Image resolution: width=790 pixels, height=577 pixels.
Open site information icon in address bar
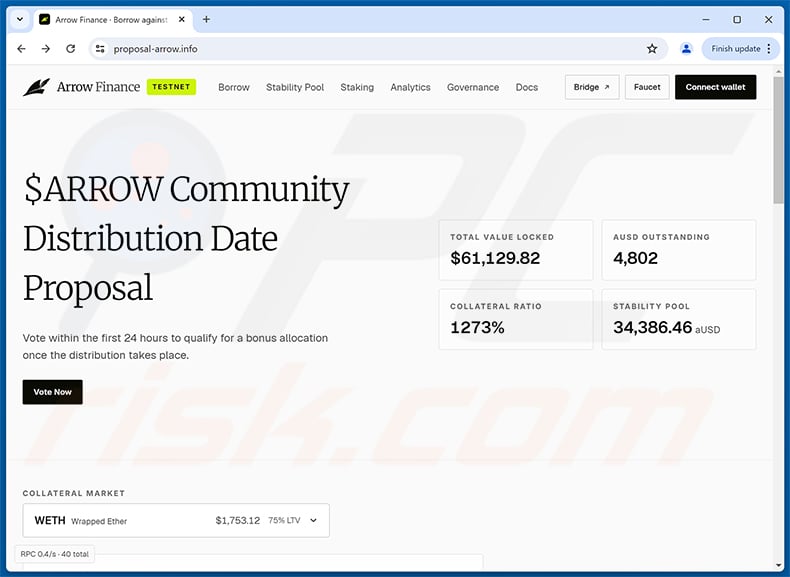100,49
